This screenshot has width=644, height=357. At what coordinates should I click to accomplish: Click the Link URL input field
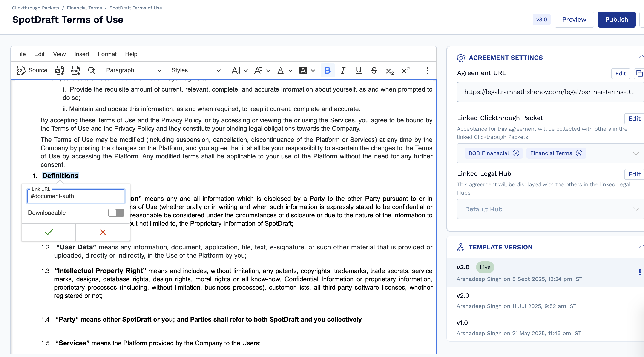point(76,196)
